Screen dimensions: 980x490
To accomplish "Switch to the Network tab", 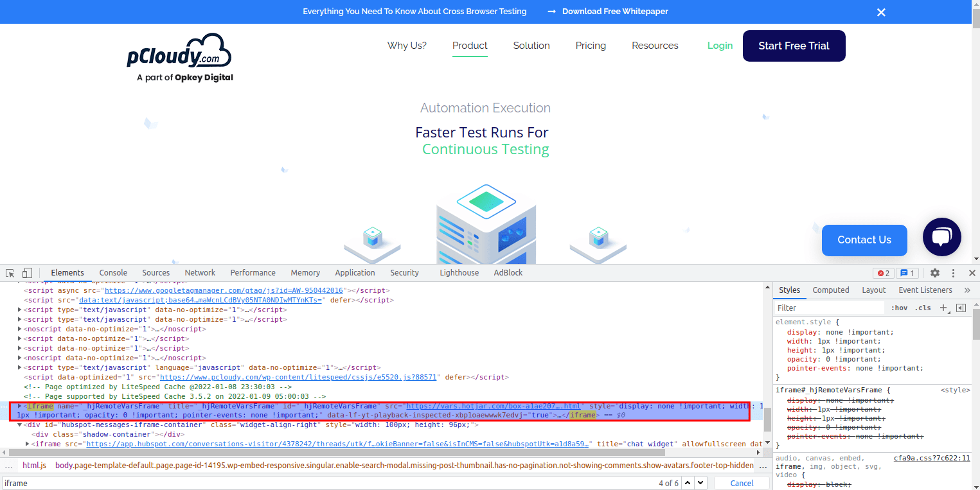I will [x=200, y=272].
